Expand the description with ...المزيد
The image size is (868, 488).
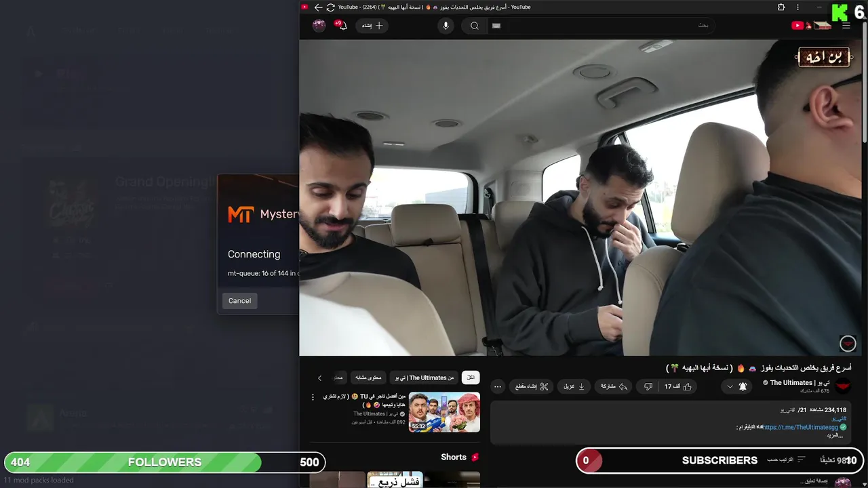point(834,436)
